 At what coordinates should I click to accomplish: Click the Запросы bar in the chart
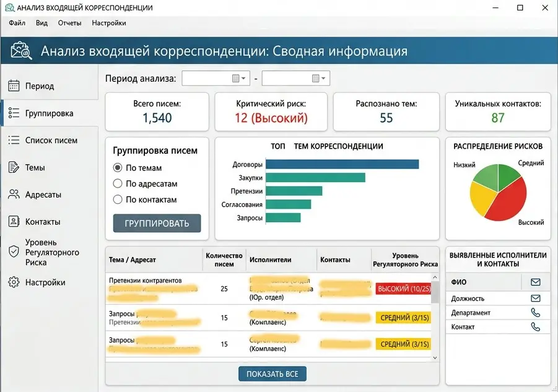283,217
